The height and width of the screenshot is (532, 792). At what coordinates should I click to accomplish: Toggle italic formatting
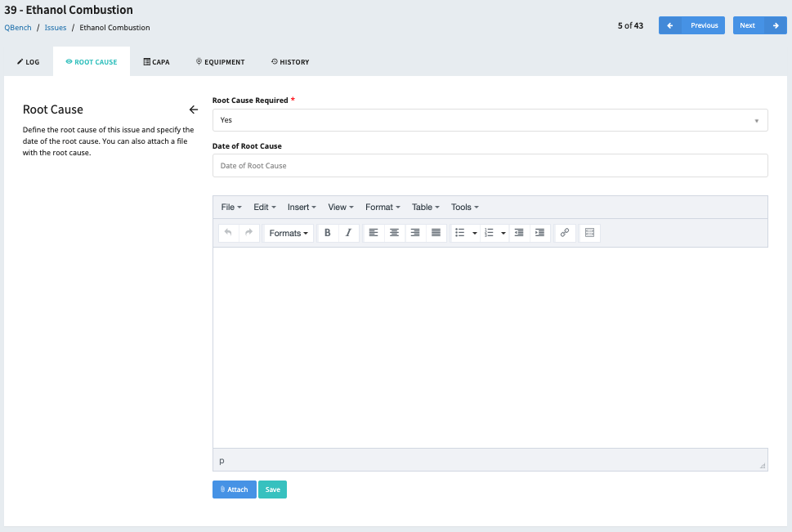click(348, 233)
